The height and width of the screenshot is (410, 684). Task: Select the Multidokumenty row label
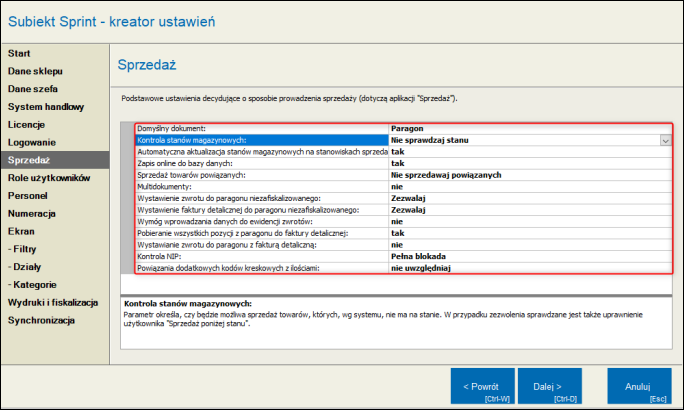coord(262,187)
